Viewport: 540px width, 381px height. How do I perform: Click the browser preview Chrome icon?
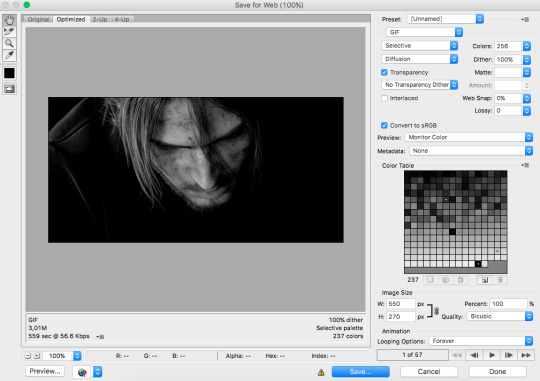tap(82, 372)
